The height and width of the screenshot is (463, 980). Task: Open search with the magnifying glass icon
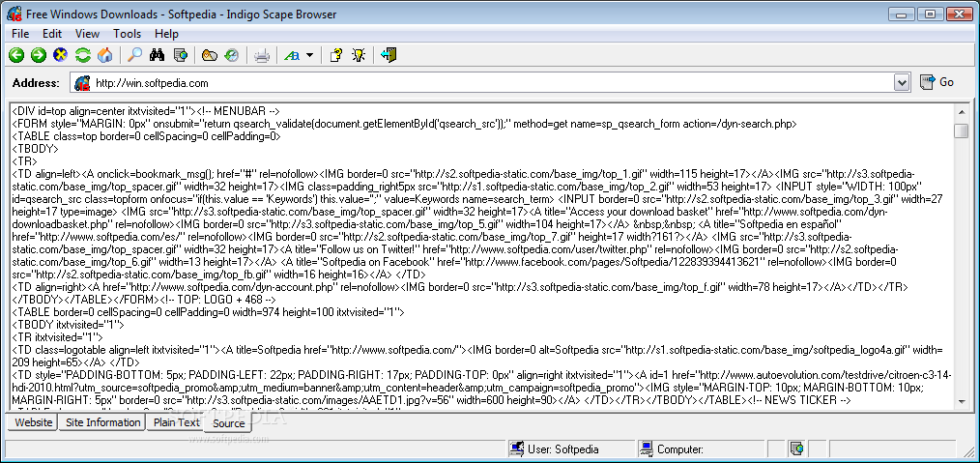pos(134,56)
